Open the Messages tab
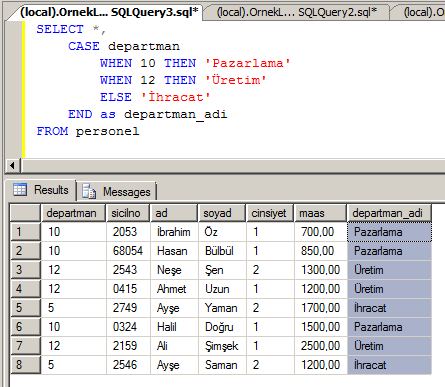This screenshot has height=387, width=445. click(x=117, y=191)
